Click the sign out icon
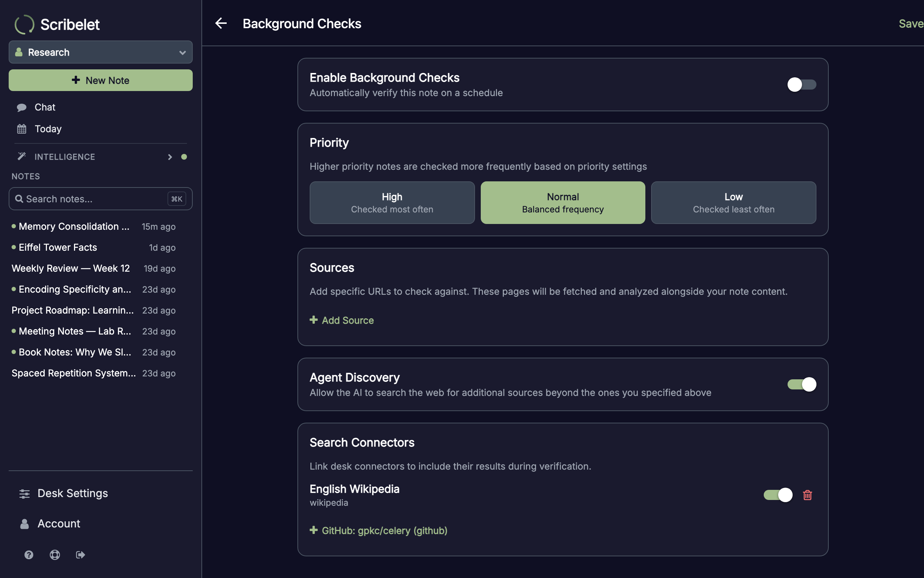924x578 pixels. pyautogui.click(x=80, y=555)
